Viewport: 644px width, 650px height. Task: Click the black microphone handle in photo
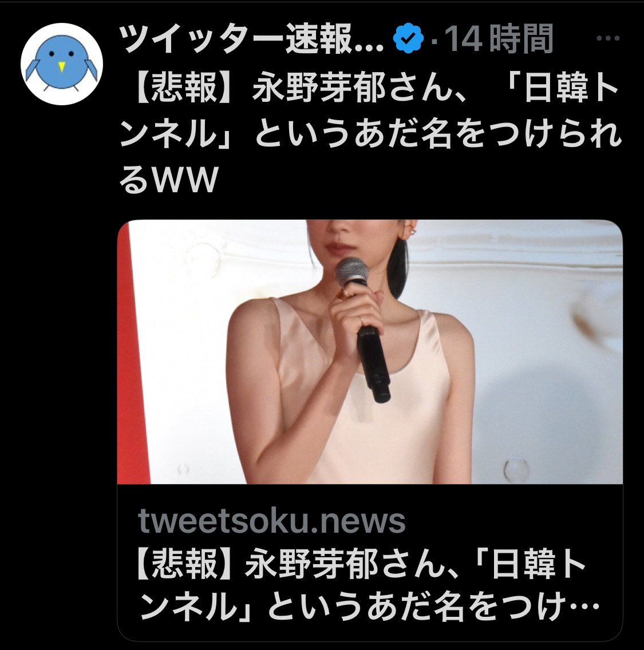pyautogui.click(x=373, y=364)
